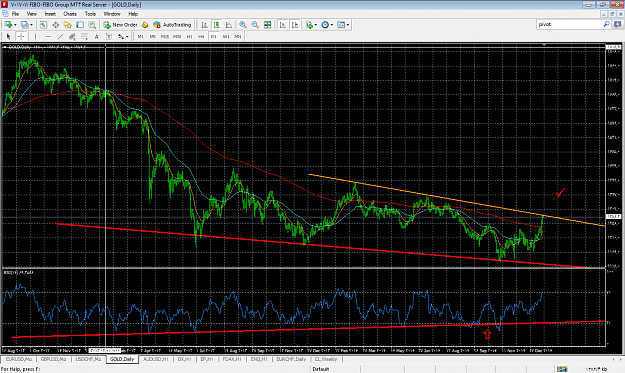Switch chart to candlesticks
Viewport: 625px width, 373px height.
(216, 25)
